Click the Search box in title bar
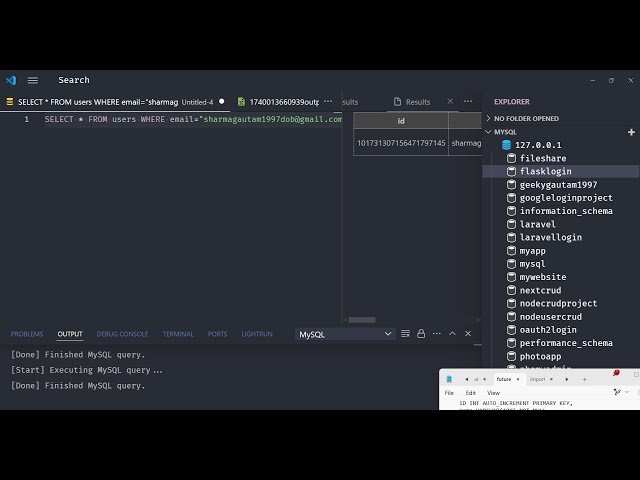 point(74,80)
